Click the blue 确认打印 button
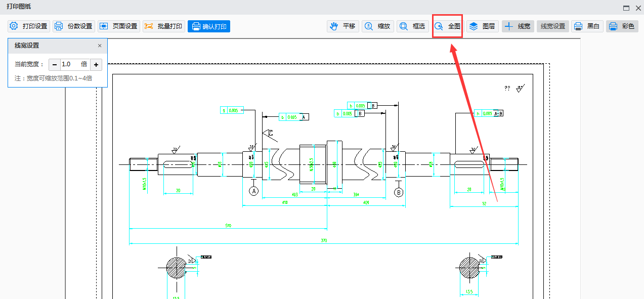Screen dimensions: 644x299 [x=209, y=26]
